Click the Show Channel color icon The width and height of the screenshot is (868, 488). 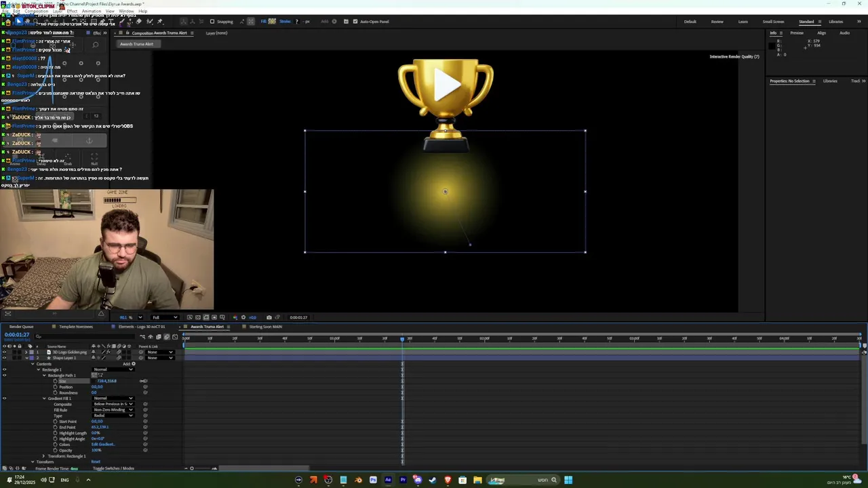point(235,317)
